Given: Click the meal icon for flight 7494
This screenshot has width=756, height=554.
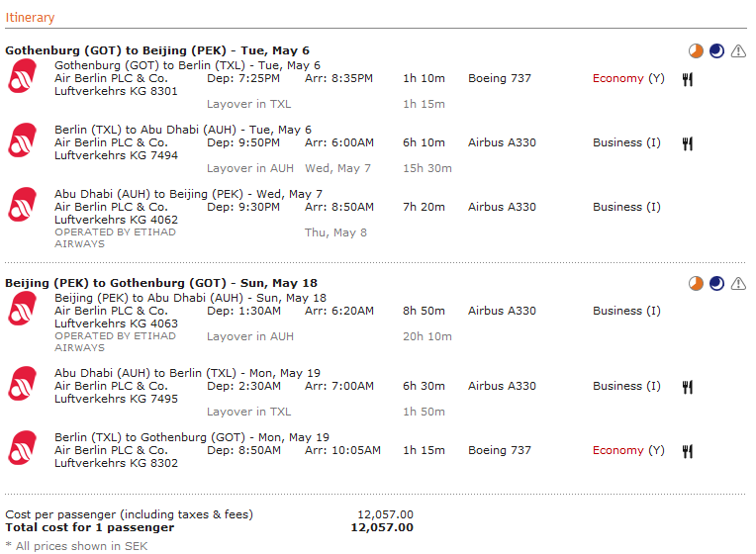Looking at the screenshot, I should click(x=688, y=143).
